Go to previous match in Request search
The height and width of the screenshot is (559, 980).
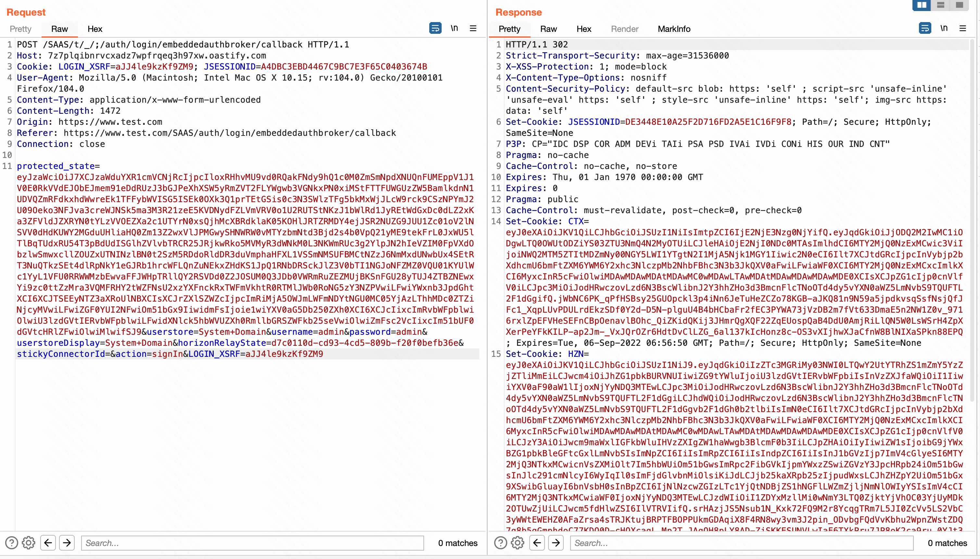coord(48,543)
